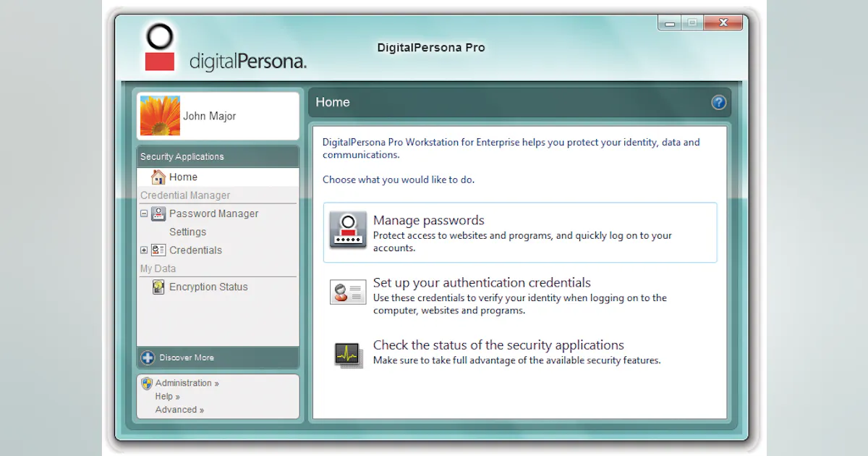
Task: Click the DigitalPersona Pro window title
Action: click(431, 48)
